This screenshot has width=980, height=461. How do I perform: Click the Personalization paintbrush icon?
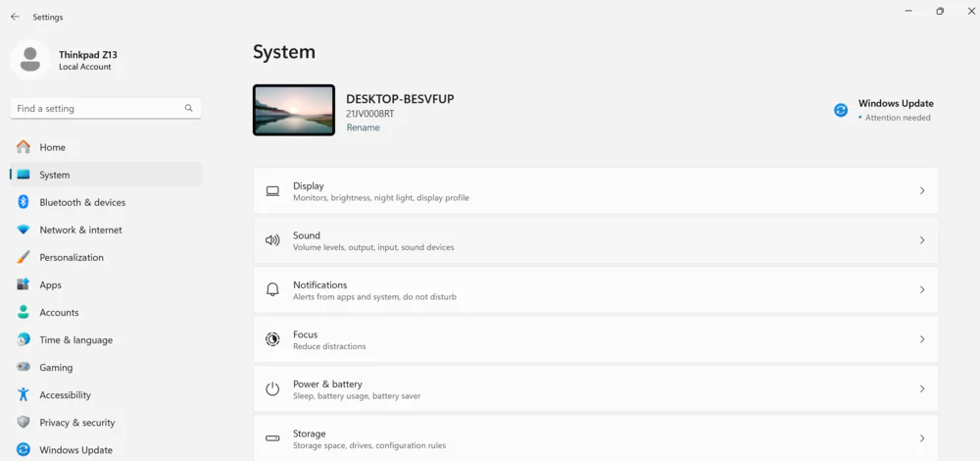[x=24, y=257]
